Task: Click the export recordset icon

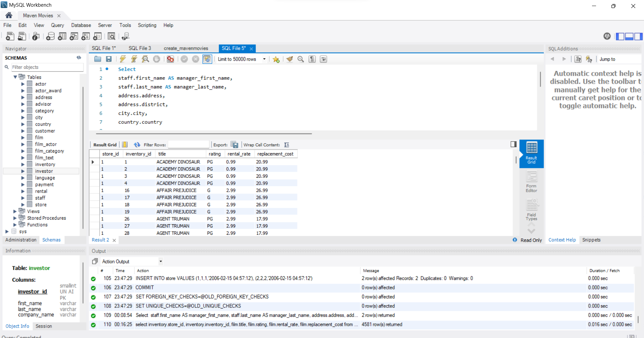Action: 234,145
